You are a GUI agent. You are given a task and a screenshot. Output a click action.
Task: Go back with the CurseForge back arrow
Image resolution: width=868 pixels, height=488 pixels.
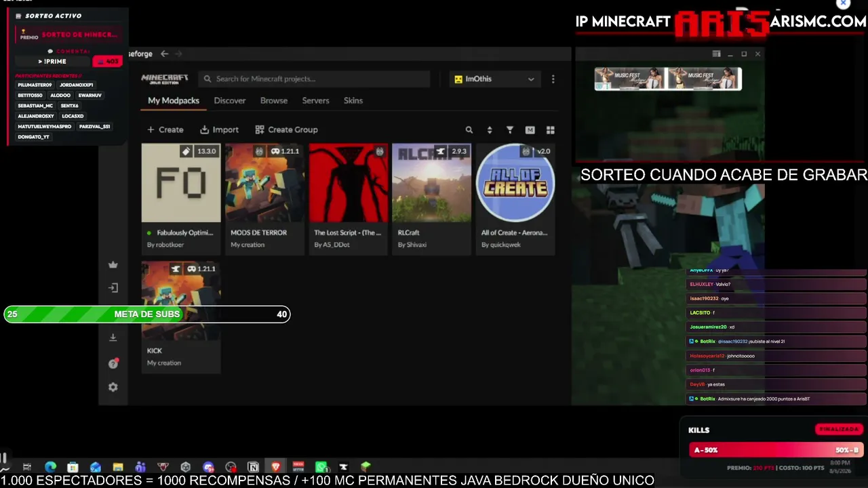click(165, 54)
